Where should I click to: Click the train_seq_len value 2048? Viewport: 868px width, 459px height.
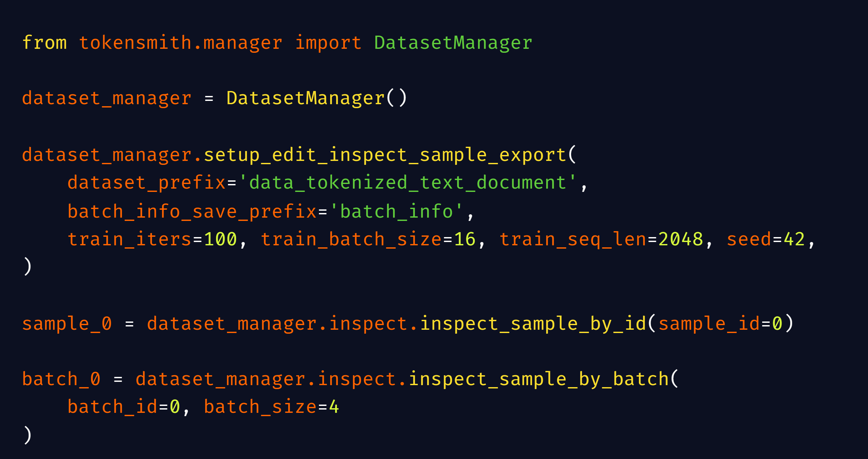click(681, 239)
